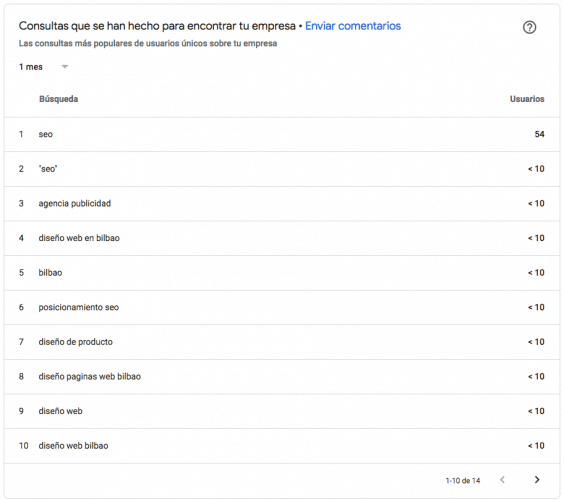Click the '1-10 de 14' pagination text
The height and width of the screenshot is (500, 564).
(463, 481)
